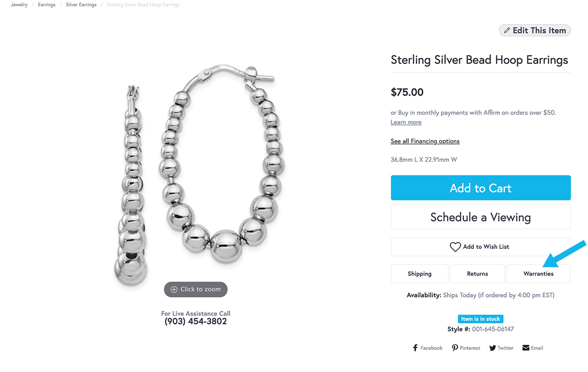Open See all Financing options link
588x372 pixels.
click(425, 141)
